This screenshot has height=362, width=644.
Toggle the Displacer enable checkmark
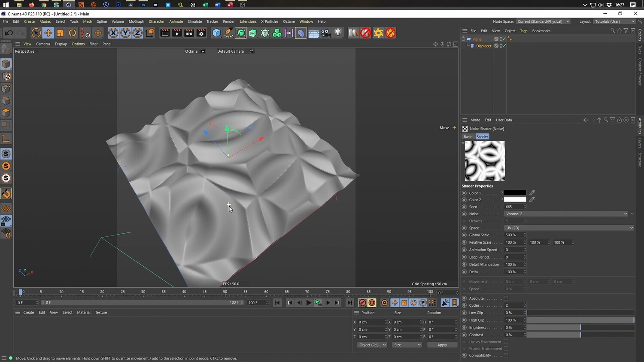[504, 46]
